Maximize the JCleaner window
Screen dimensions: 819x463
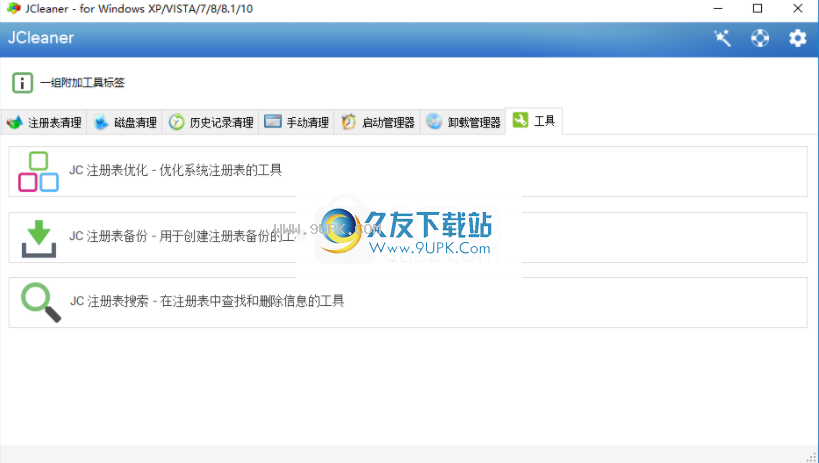tap(757, 8)
